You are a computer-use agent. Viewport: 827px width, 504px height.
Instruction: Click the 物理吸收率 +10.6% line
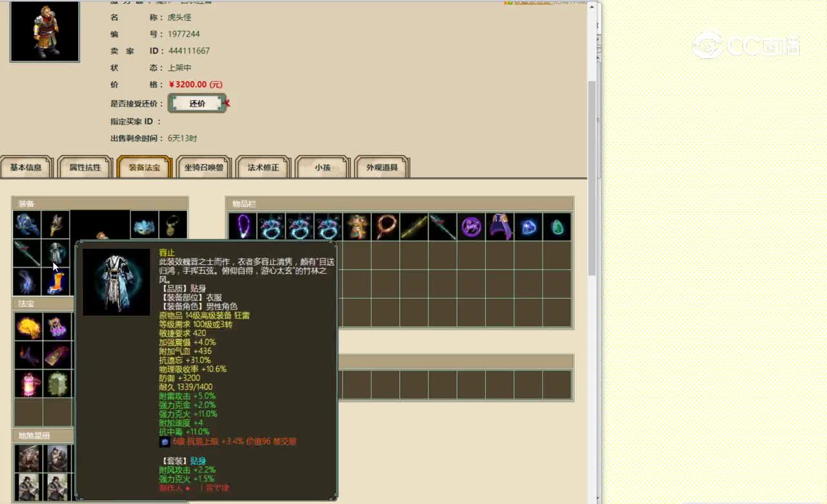[x=193, y=369]
